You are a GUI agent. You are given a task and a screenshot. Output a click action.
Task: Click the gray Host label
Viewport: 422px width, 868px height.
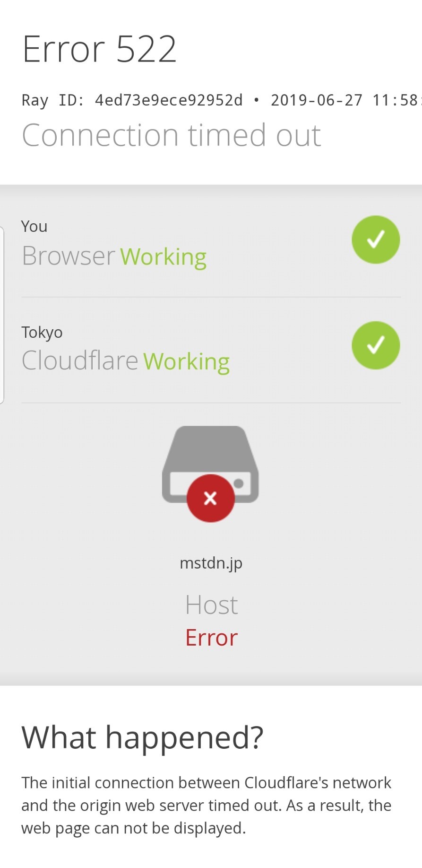pos(211,605)
